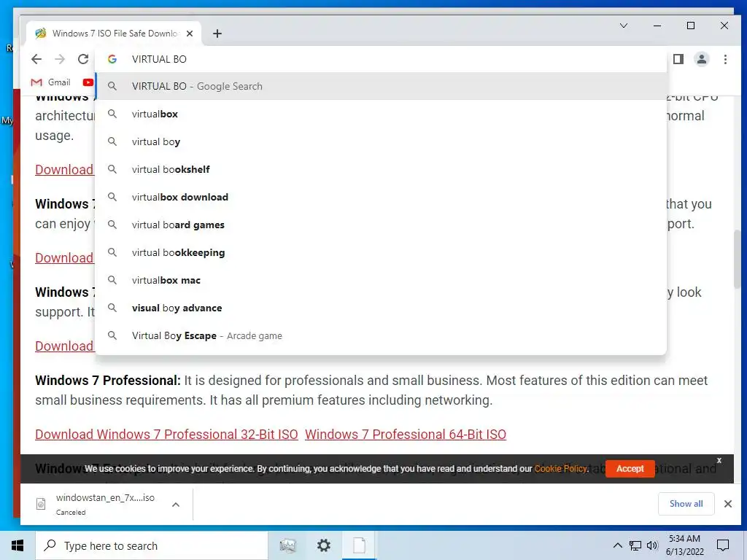Open the Gmail bookmark
Viewport: 747px width, 560px height.
pos(50,82)
